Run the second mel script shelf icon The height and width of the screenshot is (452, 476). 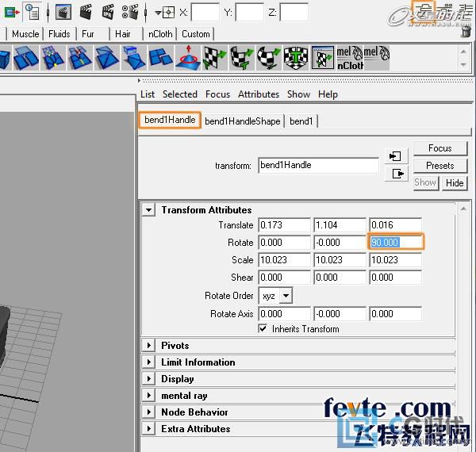tap(376, 58)
